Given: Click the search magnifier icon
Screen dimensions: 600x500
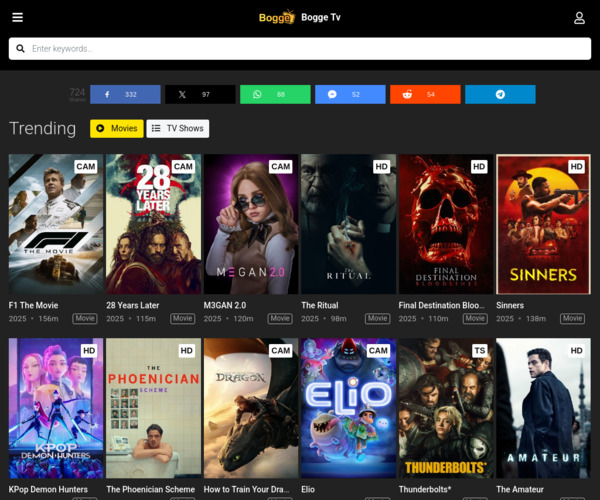Looking at the screenshot, I should [20, 49].
